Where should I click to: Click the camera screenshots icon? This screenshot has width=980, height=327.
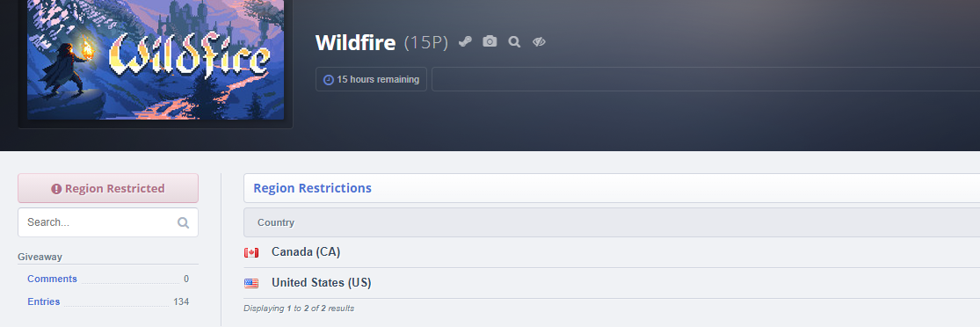pyautogui.click(x=490, y=42)
